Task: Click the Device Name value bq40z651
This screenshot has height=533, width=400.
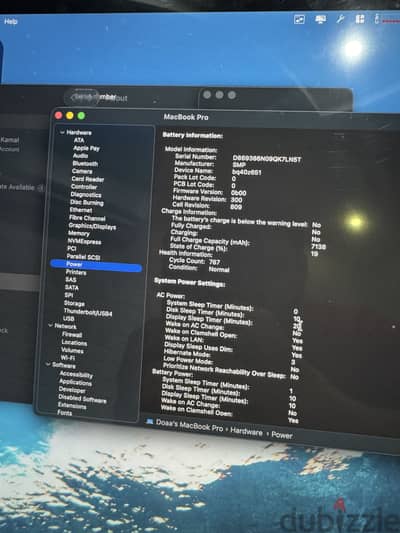Action: pyautogui.click(x=247, y=172)
